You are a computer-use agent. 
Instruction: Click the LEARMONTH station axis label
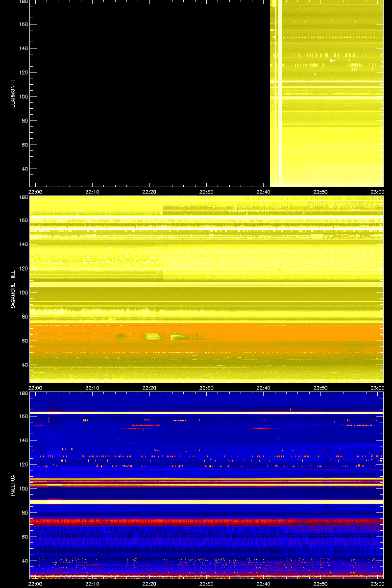coord(13,94)
